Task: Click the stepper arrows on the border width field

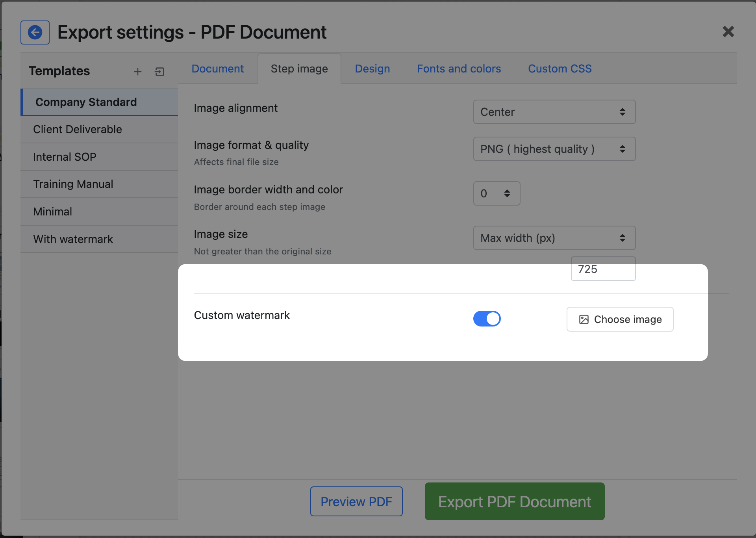Action: coord(507,193)
